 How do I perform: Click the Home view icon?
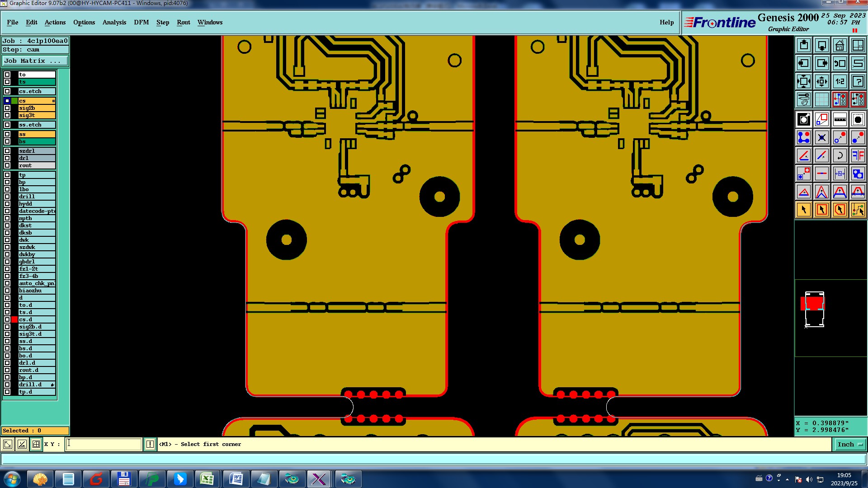tap(840, 45)
